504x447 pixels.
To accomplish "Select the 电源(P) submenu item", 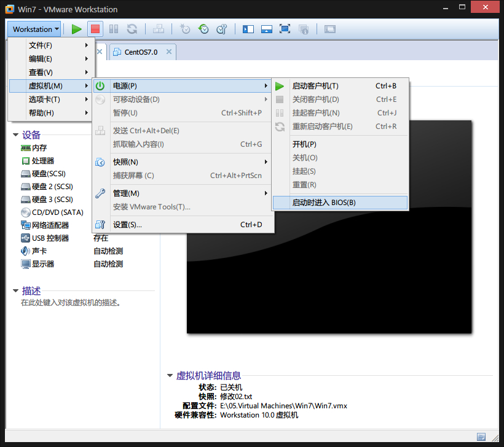I will click(183, 86).
